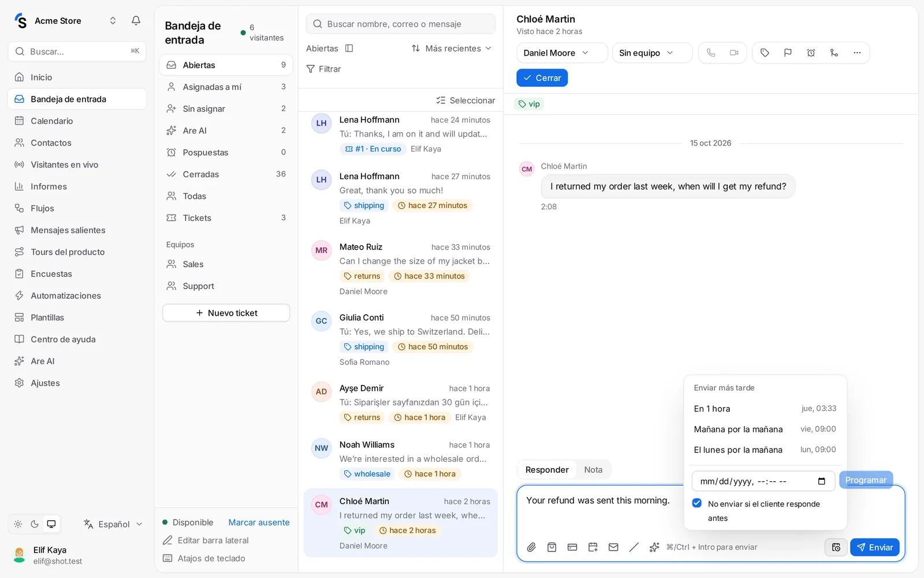
Task: Select the Responder tab
Action: (x=547, y=470)
